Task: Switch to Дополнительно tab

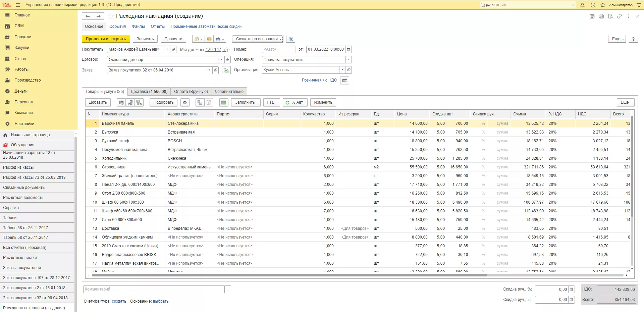Action: click(x=229, y=92)
